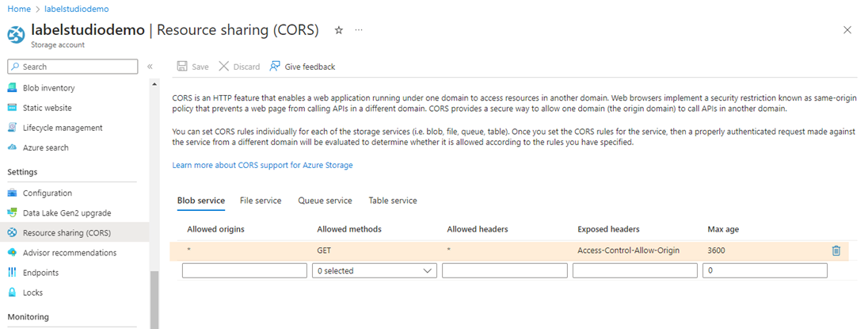Image resolution: width=868 pixels, height=329 pixels.
Task: Go to Static website settings
Action: point(47,108)
